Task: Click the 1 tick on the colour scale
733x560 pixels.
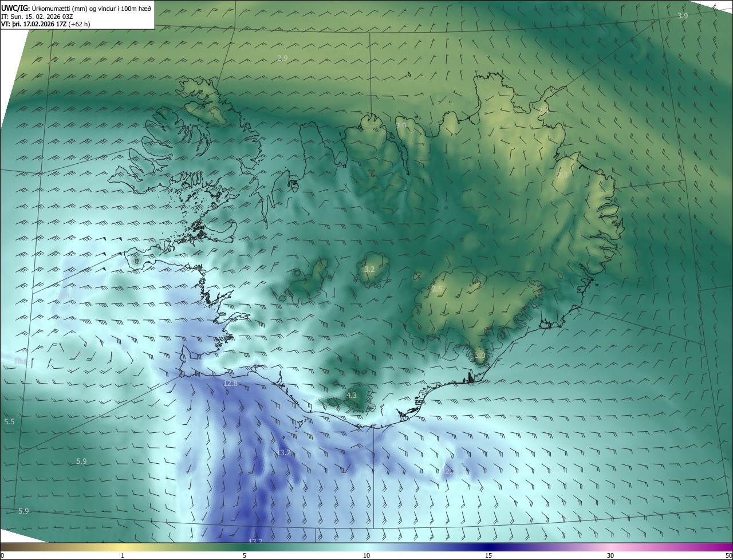Action: [123, 555]
